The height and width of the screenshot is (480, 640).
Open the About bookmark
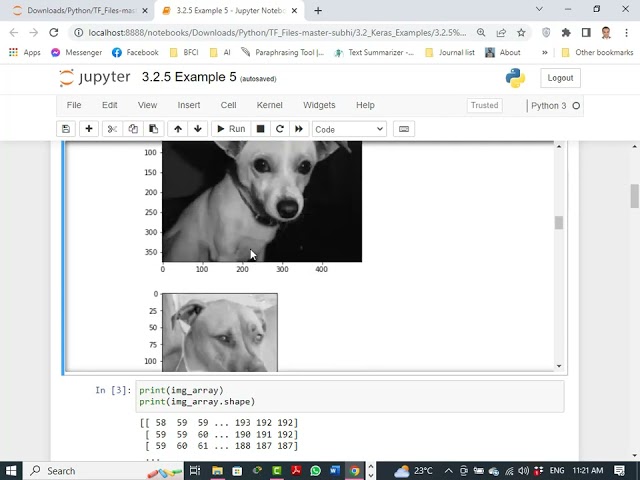502,52
